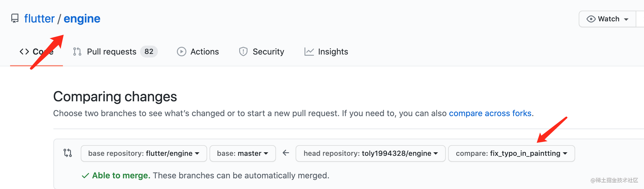Click the Security shield icon
This screenshot has height=189, width=644.
click(243, 52)
